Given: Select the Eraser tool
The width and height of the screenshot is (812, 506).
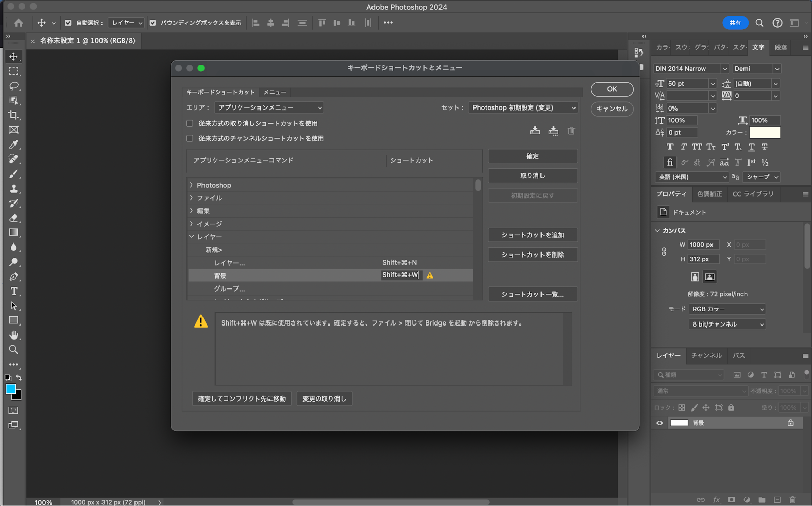Looking at the screenshot, I should [14, 218].
